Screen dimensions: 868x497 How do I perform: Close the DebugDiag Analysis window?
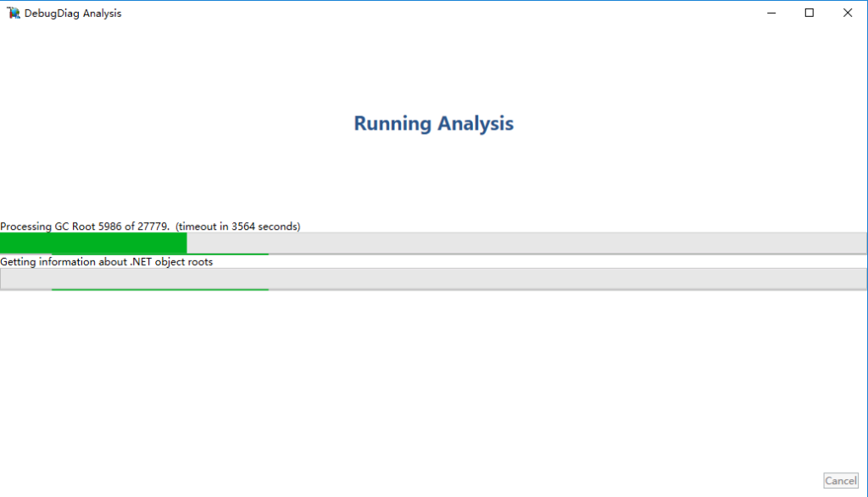[x=848, y=13]
